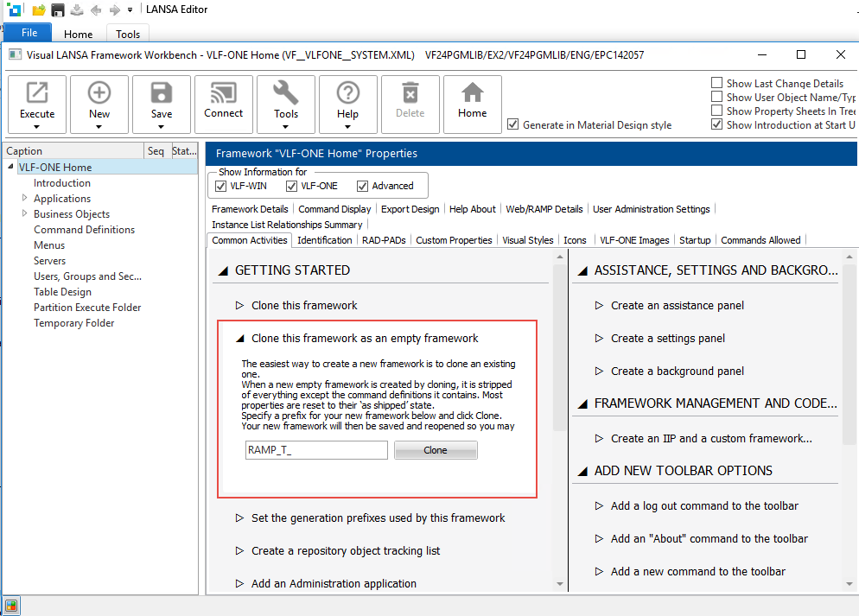Click the forward arrow in quick access bar
The height and width of the screenshot is (616, 859).
(x=114, y=10)
